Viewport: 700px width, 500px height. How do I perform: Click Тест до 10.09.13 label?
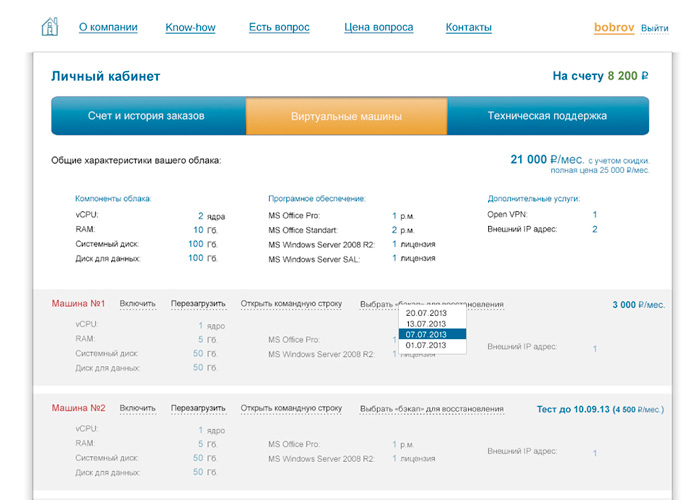[573, 409]
